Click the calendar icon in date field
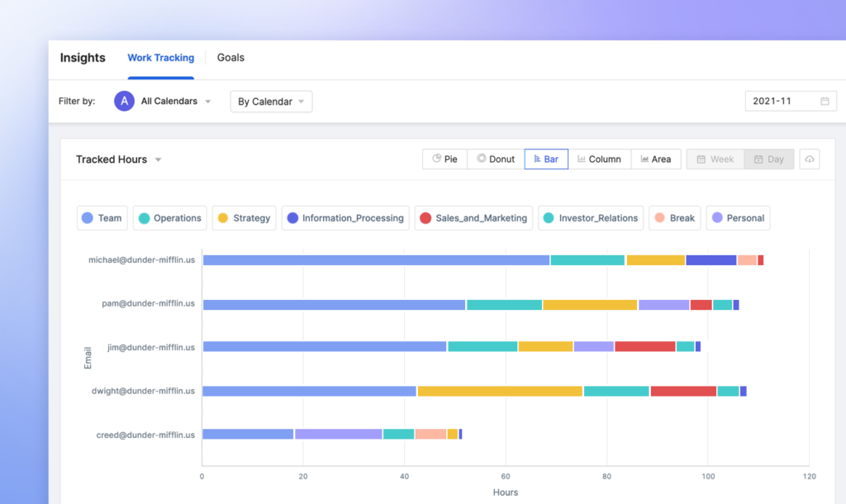 825,102
